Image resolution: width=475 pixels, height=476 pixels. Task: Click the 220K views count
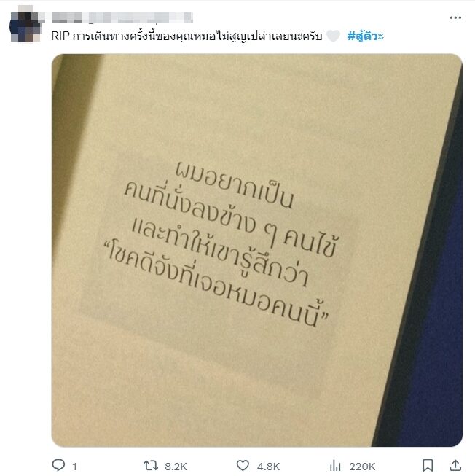click(x=362, y=467)
